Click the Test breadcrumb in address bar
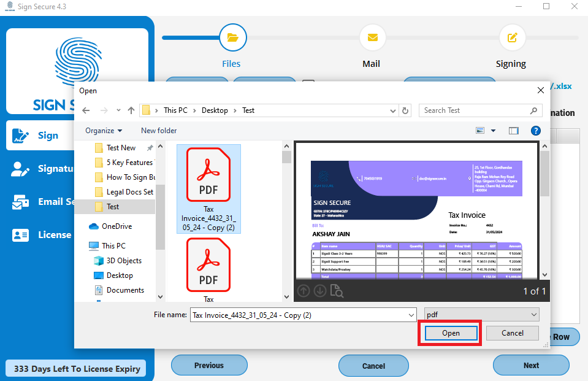 coord(248,110)
